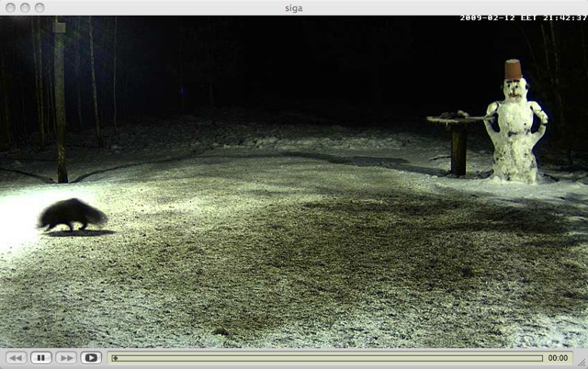Image resolution: width=588 pixels, height=369 pixels.
Task: Pause the video playback
Action: (x=41, y=358)
